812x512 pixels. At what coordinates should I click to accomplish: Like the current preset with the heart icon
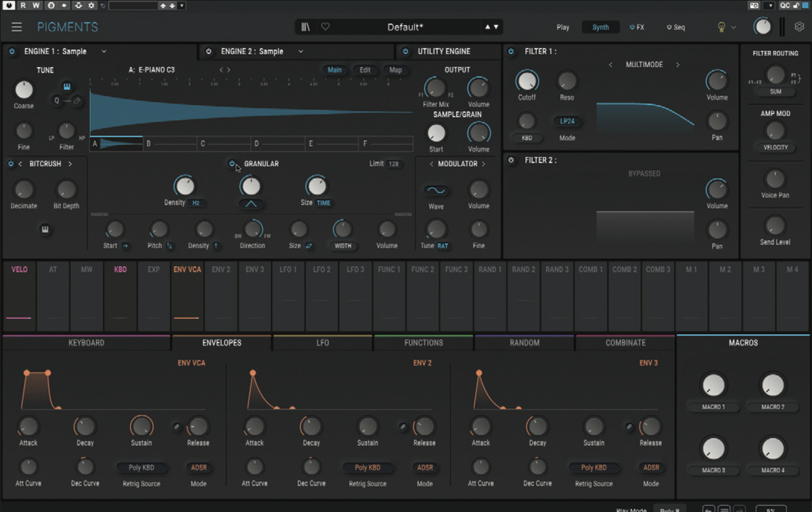[325, 26]
